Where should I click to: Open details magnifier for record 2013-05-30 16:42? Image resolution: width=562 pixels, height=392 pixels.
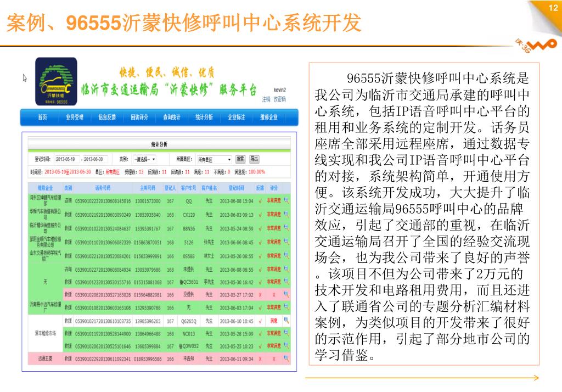click(x=286, y=282)
